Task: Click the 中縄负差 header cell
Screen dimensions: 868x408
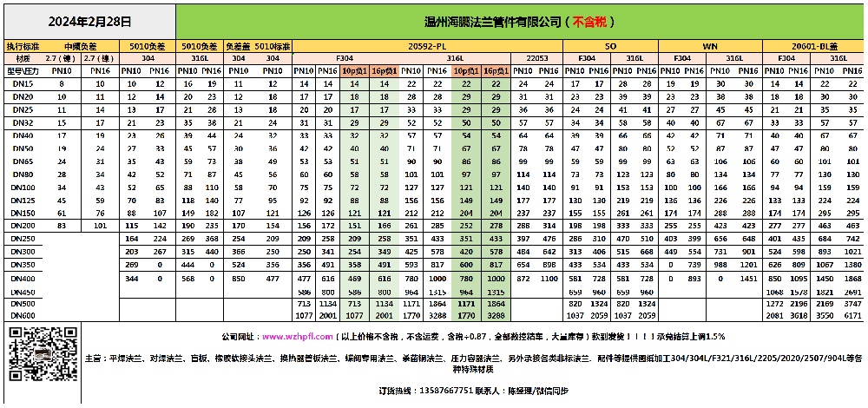Action: pyautogui.click(x=82, y=44)
